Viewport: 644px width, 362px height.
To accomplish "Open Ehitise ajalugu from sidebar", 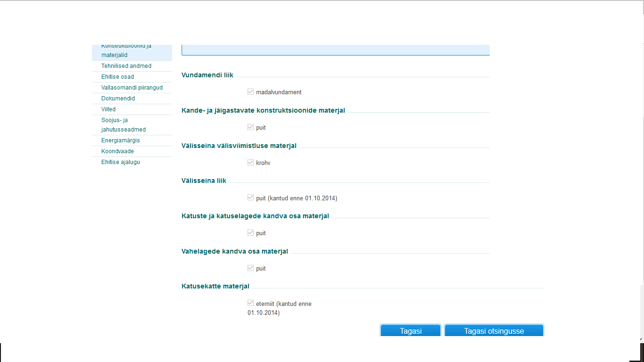I will (x=120, y=162).
